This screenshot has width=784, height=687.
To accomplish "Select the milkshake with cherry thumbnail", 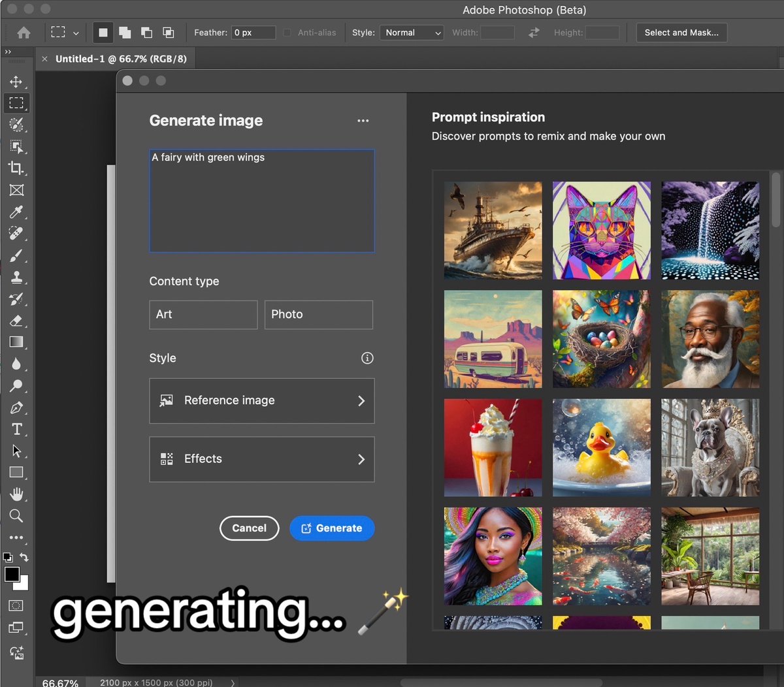I will point(493,448).
